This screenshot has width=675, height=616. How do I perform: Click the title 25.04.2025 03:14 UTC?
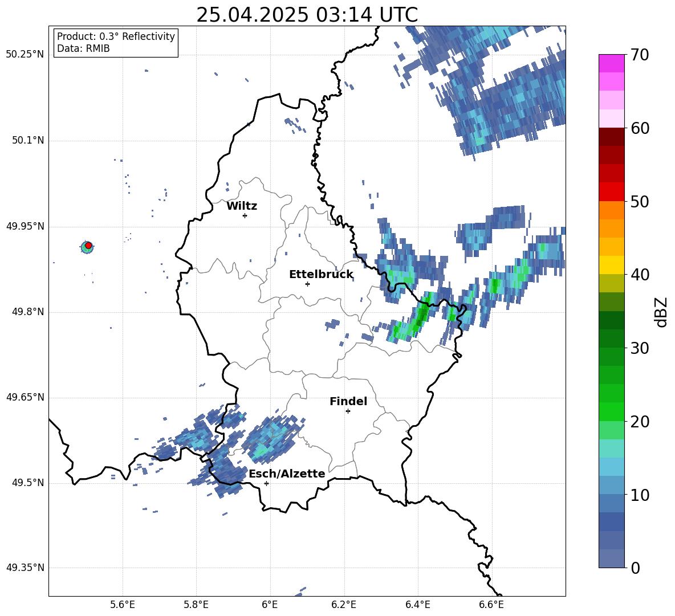click(x=307, y=15)
